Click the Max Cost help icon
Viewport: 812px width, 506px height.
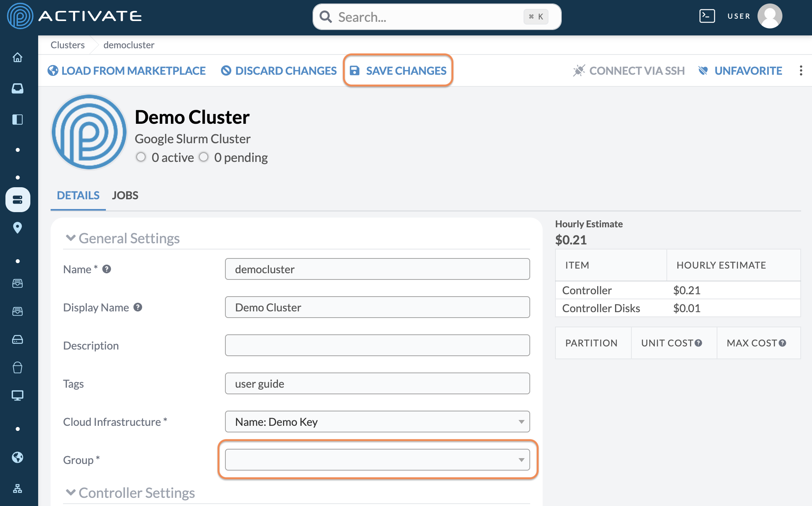(x=782, y=343)
